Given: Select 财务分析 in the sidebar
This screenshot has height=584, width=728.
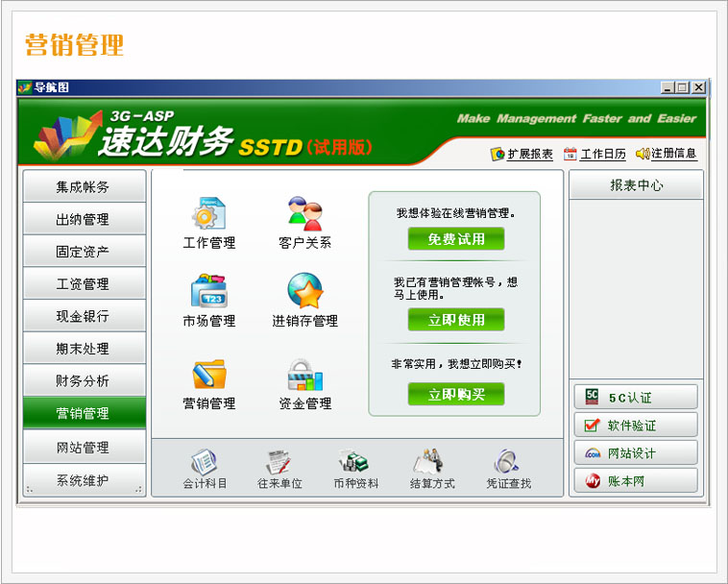Looking at the screenshot, I should tap(85, 380).
